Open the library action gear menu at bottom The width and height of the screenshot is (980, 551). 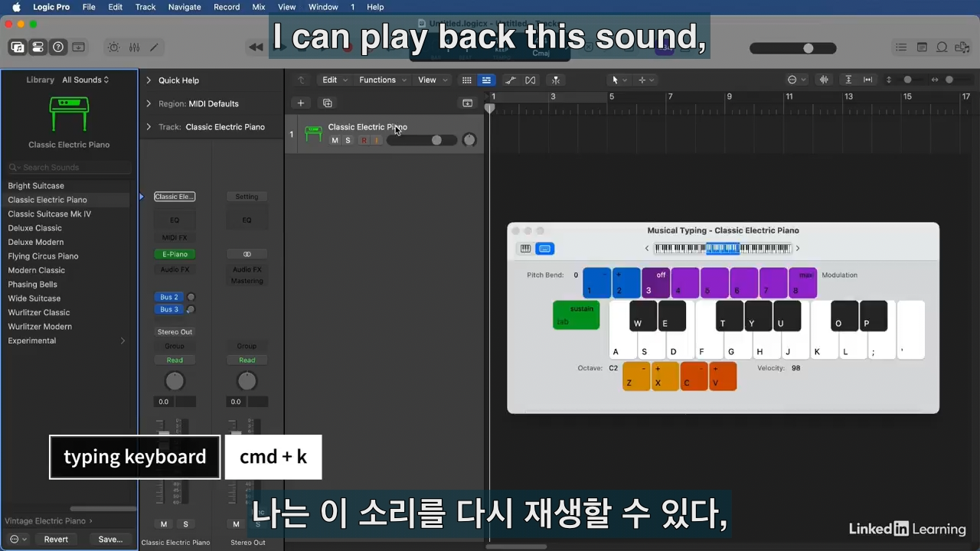(x=18, y=540)
